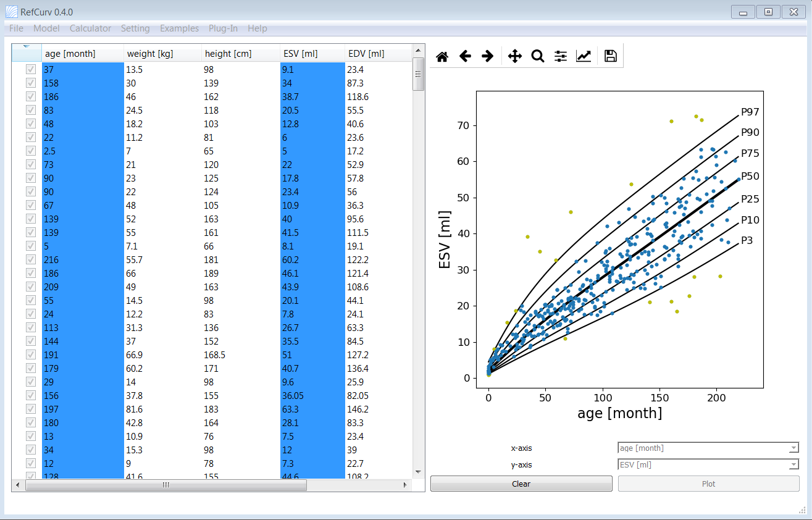Toggle checkbox for row with age 83
Viewport: 812px width, 520px height.
(x=30, y=111)
